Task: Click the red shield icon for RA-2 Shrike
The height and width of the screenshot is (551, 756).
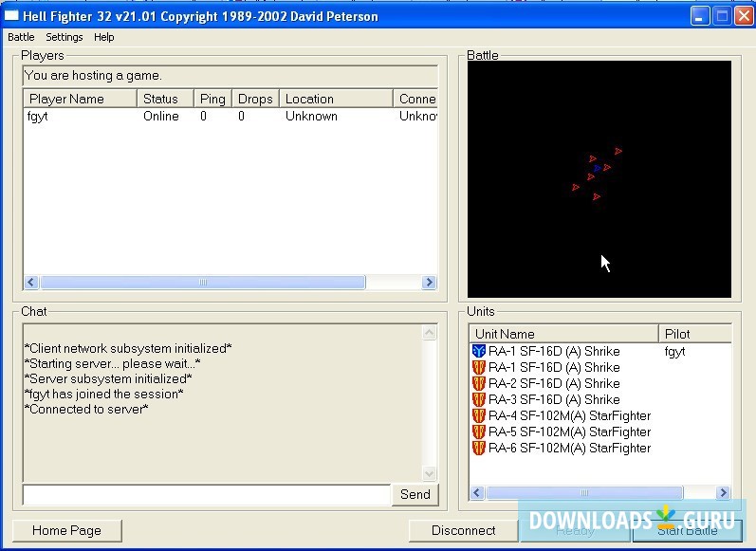Action: coord(478,383)
